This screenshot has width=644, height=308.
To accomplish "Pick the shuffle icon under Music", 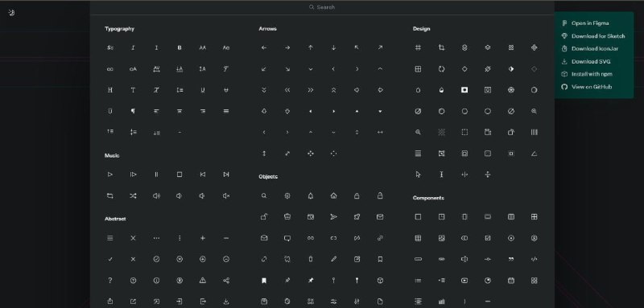I will click(133, 196).
